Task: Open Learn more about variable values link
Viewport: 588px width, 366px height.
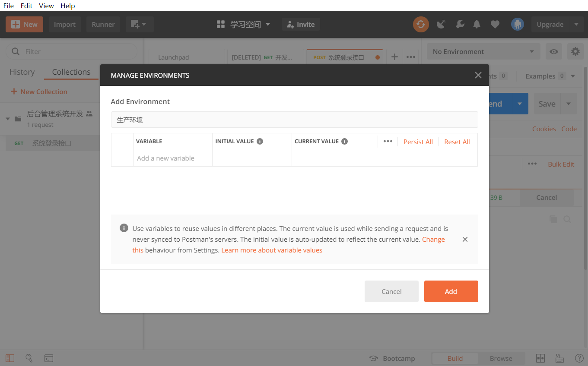Action: tap(272, 250)
